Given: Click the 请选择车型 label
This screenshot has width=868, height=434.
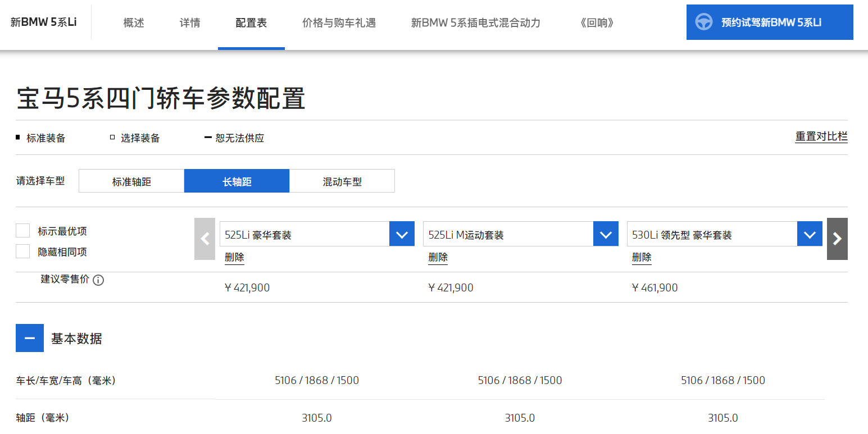Looking at the screenshot, I should [x=40, y=181].
